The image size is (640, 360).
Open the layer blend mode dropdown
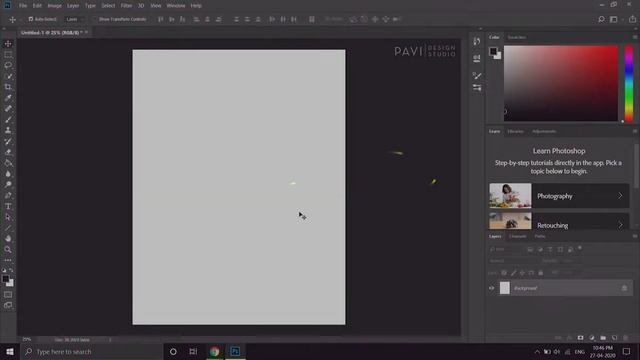(513, 261)
